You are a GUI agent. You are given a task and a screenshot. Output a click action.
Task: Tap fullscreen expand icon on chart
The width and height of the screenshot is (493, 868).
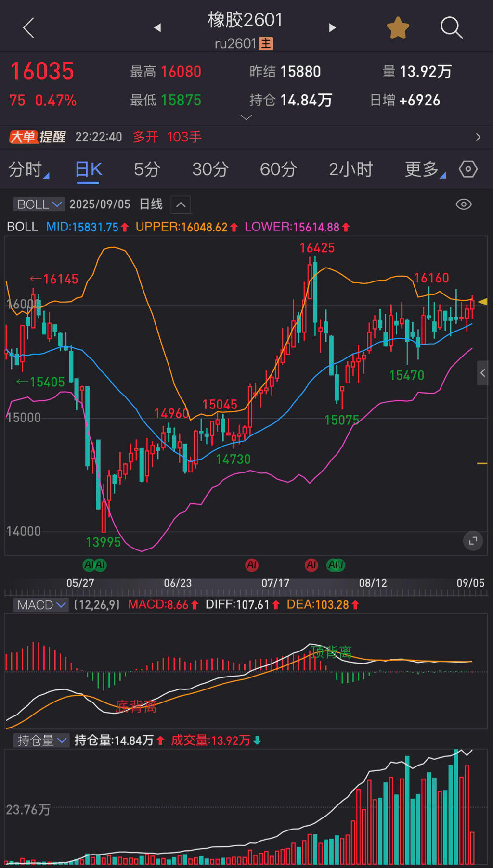pos(473,541)
